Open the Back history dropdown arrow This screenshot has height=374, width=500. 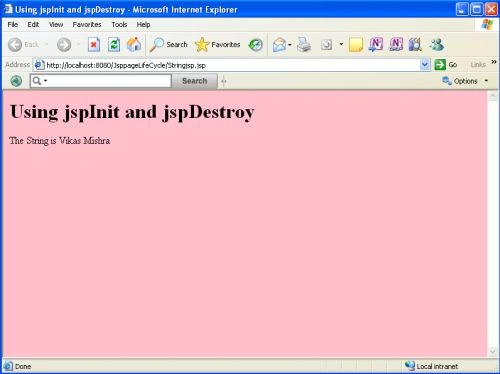[47, 44]
